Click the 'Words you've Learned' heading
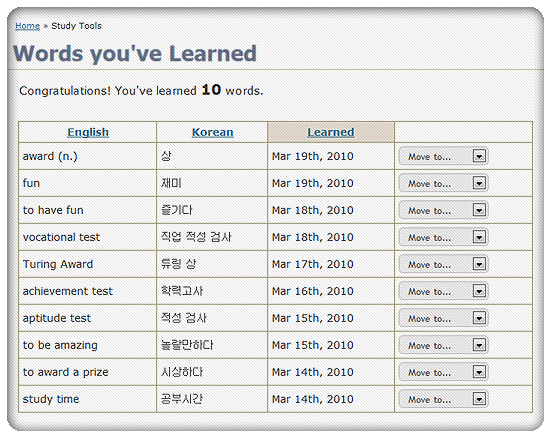This screenshot has width=551, height=439. 135,53
